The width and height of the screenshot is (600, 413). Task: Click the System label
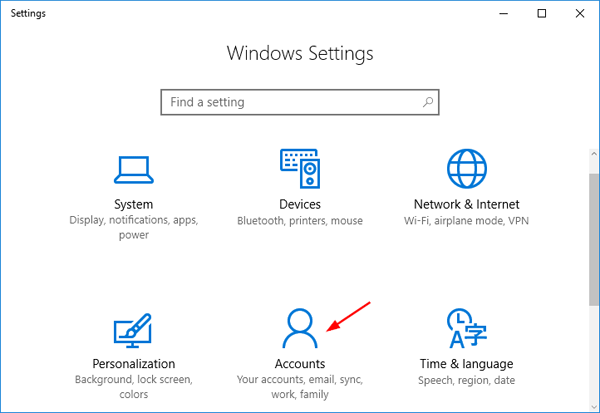[x=134, y=204]
